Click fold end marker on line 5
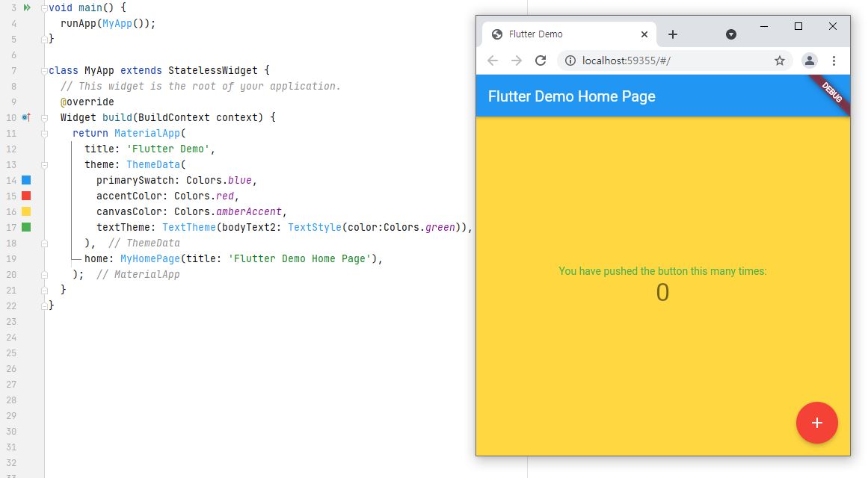This screenshot has width=868, height=478. (44, 40)
